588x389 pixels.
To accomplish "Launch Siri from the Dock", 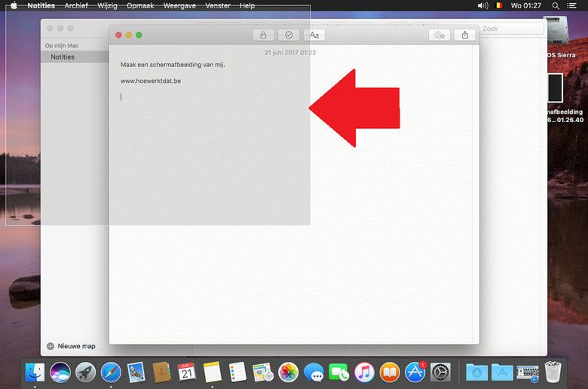I will coord(60,372).
